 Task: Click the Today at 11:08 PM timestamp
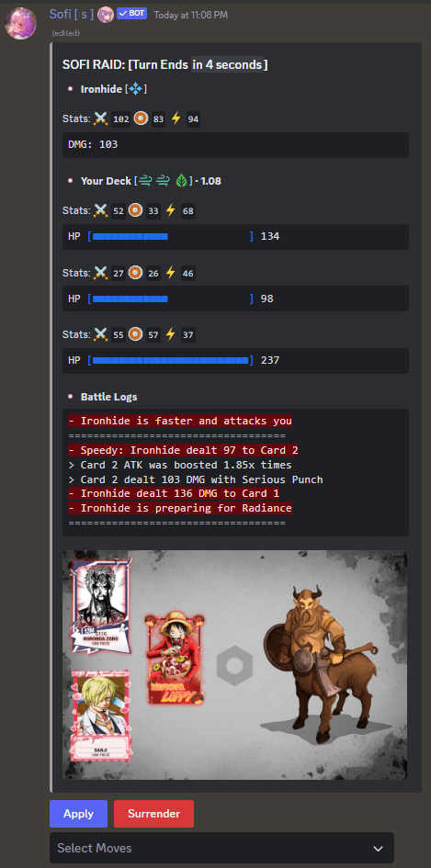point(190,15)
